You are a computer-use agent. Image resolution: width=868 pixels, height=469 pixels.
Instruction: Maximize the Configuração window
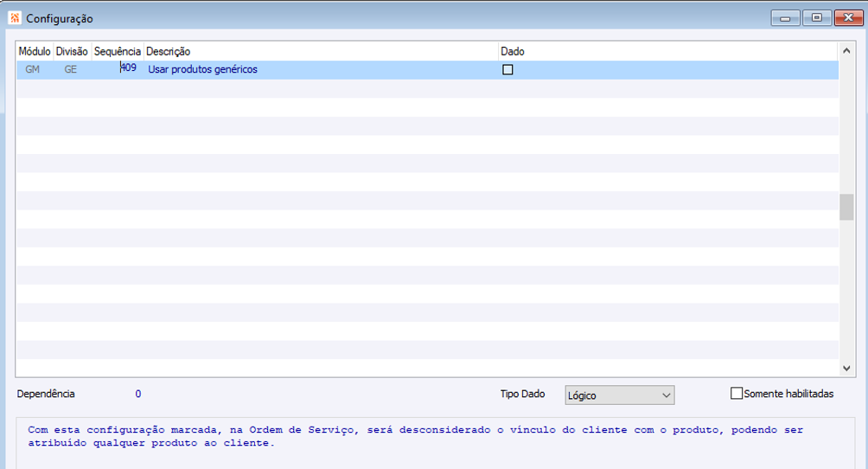[x=816, y=18]
